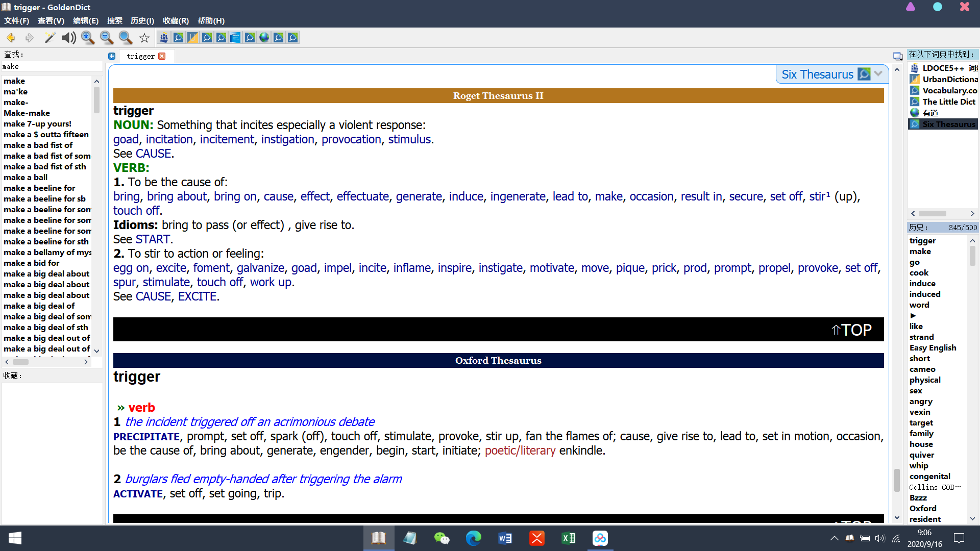Viewport: 980px width, 551px height.
Task: Open the notification center icon
Action: coord(959,538)
